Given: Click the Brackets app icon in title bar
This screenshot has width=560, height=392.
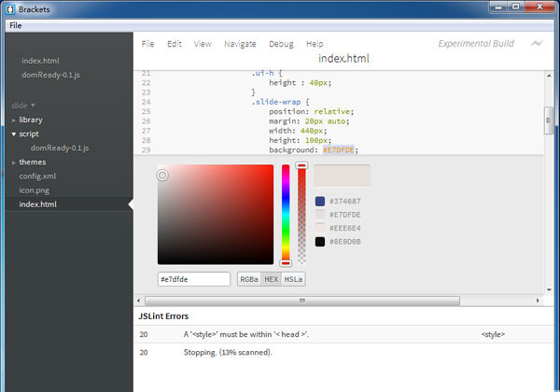Looking at the screenshot, I should click(x=10, y=7).
